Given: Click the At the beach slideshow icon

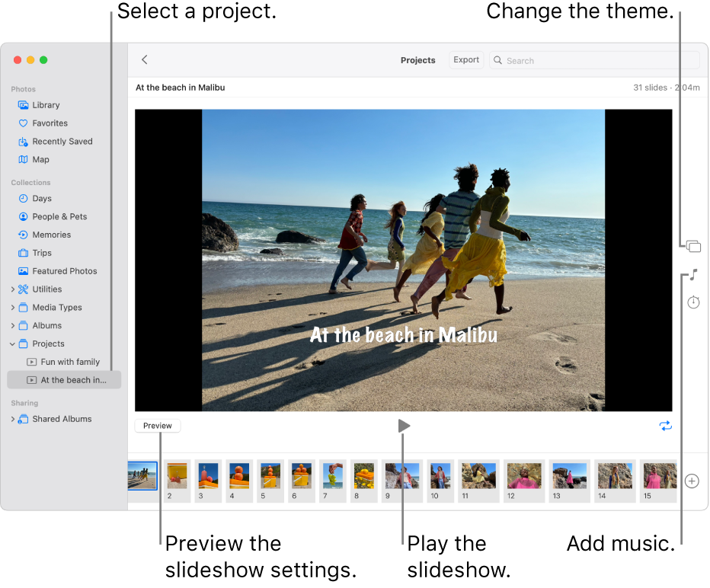Looking at the screenshot, I should (x=32, y=380).
